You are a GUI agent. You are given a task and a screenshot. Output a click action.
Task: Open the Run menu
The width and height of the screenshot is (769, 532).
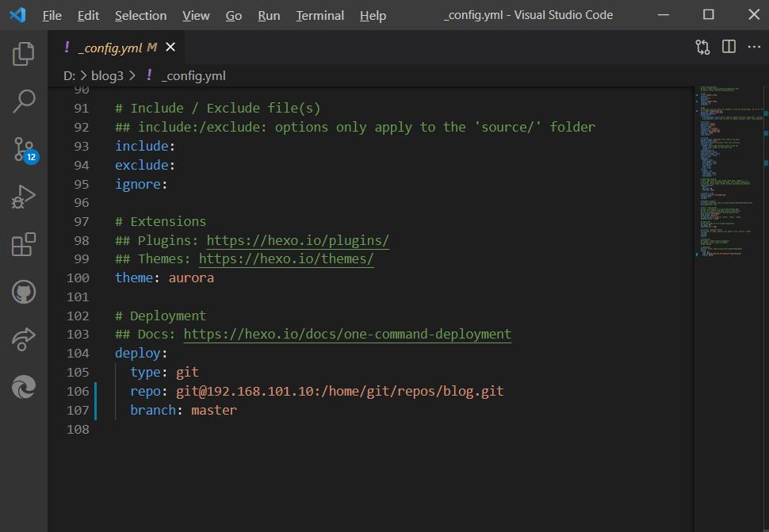coord(269,16)
